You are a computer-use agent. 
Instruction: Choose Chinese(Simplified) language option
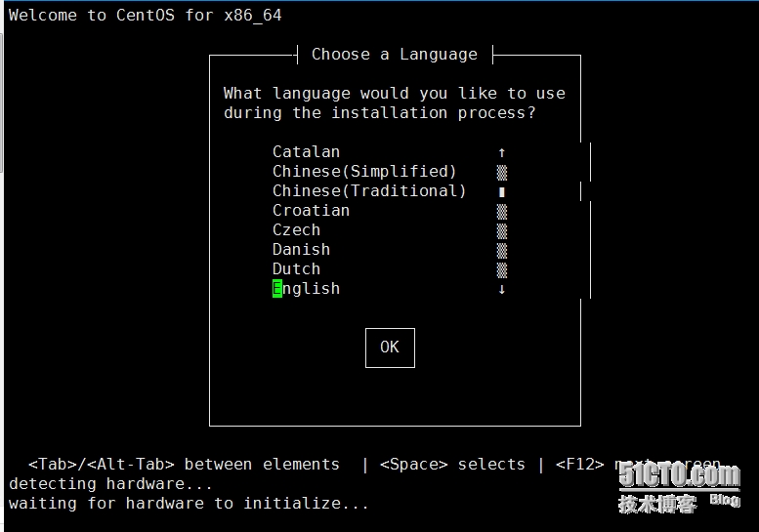364,171
